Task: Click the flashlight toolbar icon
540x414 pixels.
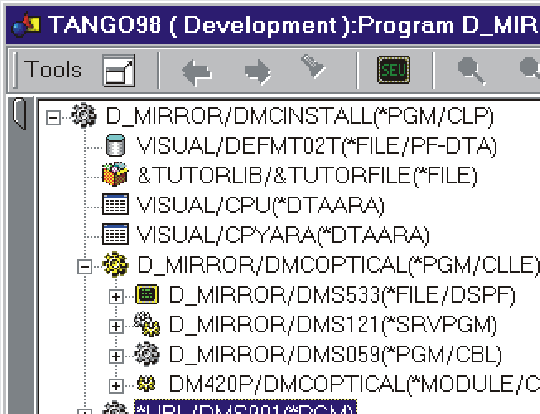Action: click(x=313, y=66)
